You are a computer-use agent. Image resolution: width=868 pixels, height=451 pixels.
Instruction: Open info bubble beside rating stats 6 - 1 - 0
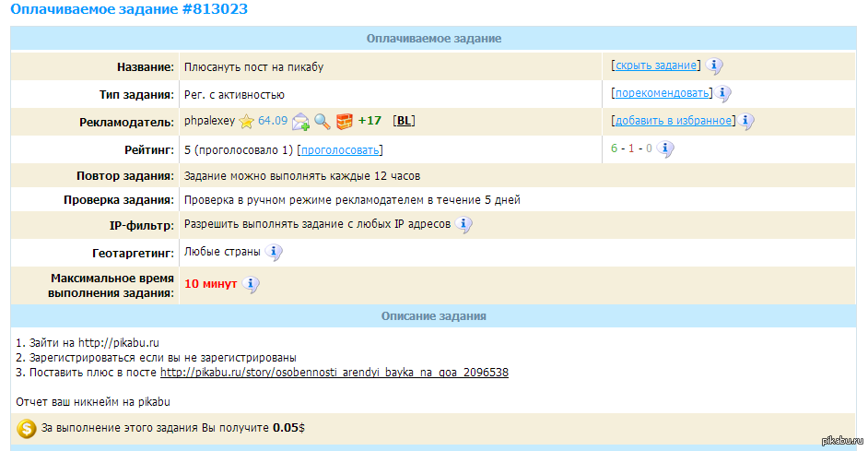click(665, 148)
